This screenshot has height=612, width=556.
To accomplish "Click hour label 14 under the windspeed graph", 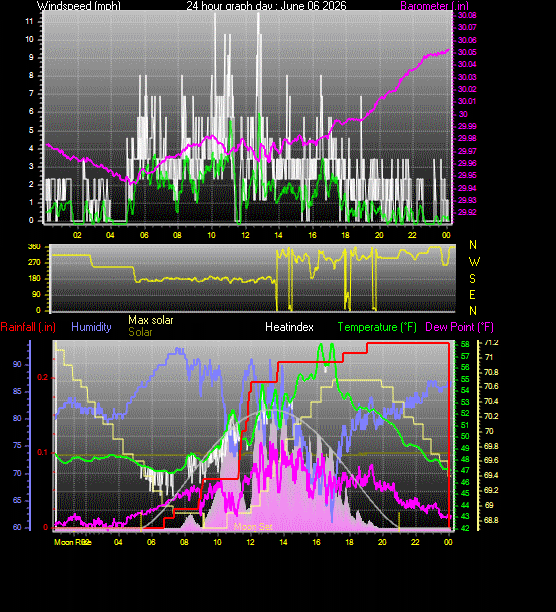I will [x=278, y=235].
